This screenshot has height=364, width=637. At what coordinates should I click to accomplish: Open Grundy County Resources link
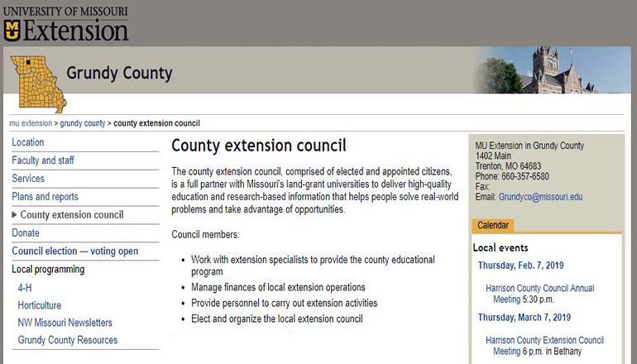(68, 340)
